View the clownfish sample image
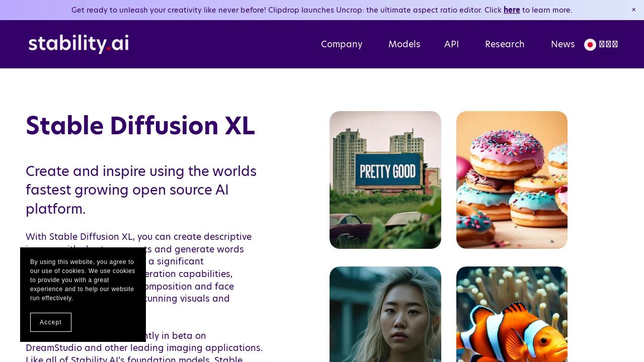Screen dimensions: 644x362 512,314
